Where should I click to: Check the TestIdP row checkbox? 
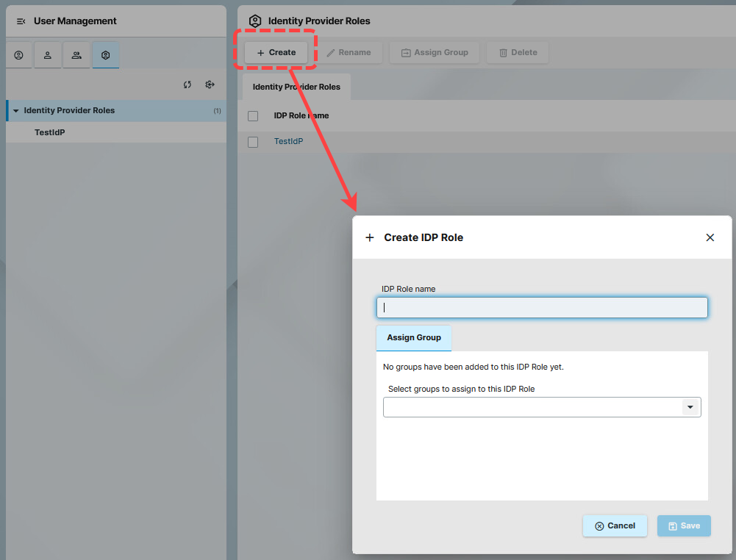[253, 142]
